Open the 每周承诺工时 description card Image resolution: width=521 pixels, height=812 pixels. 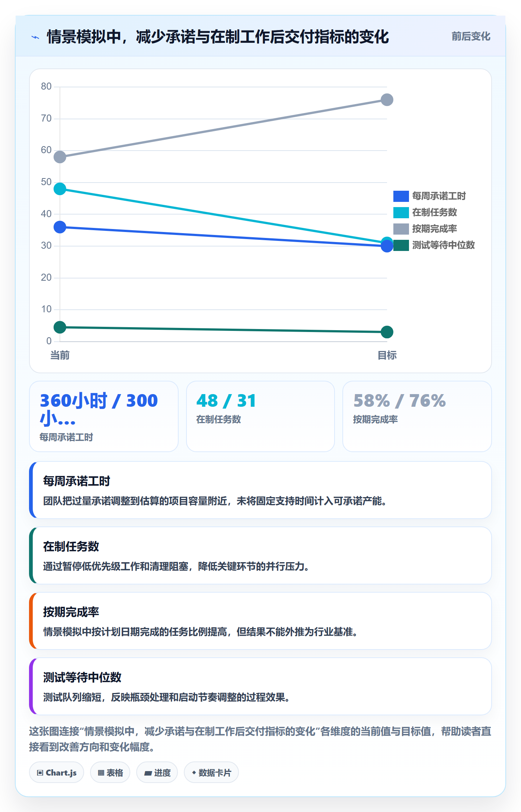260,490
